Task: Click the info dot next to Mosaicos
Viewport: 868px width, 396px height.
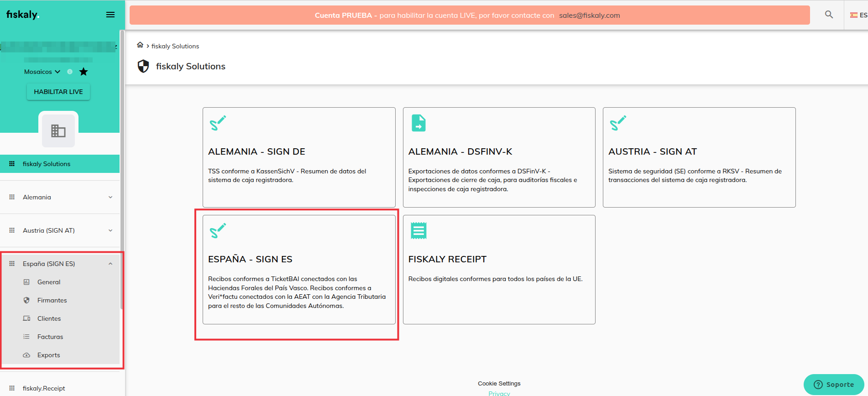Action: click(70, 72)
